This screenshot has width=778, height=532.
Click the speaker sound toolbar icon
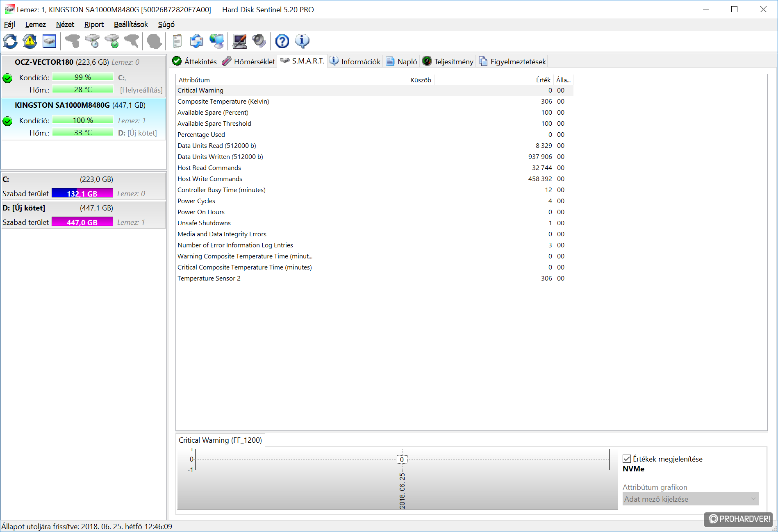tap(259, 41)
